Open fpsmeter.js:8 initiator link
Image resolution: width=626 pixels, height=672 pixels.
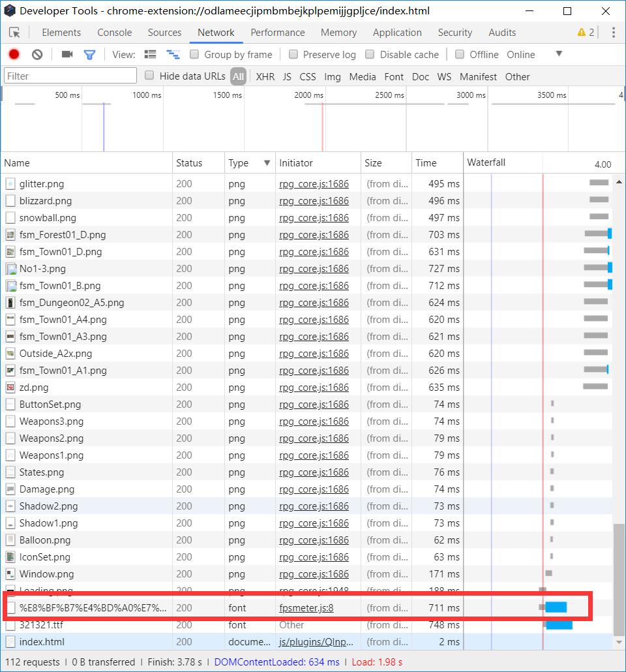click(x=306, y=608)
